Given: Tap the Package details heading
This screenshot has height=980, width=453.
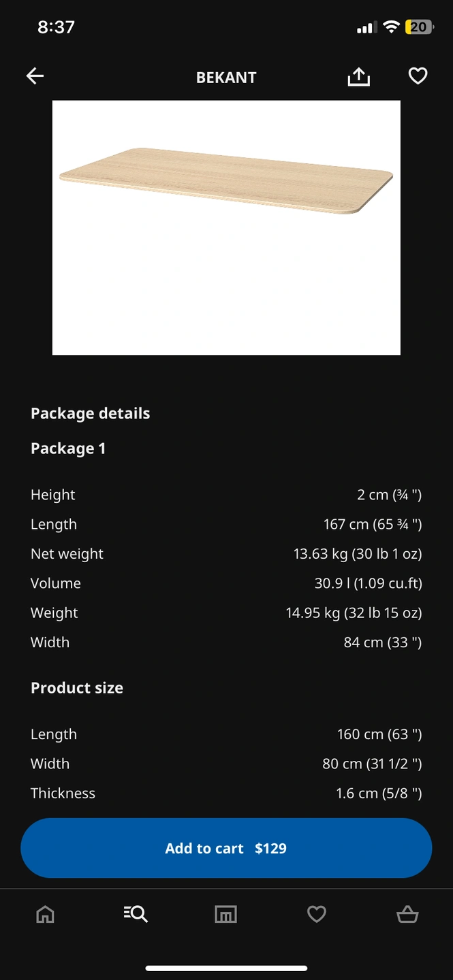Looking at the screenshot, I should coord(91,413).
